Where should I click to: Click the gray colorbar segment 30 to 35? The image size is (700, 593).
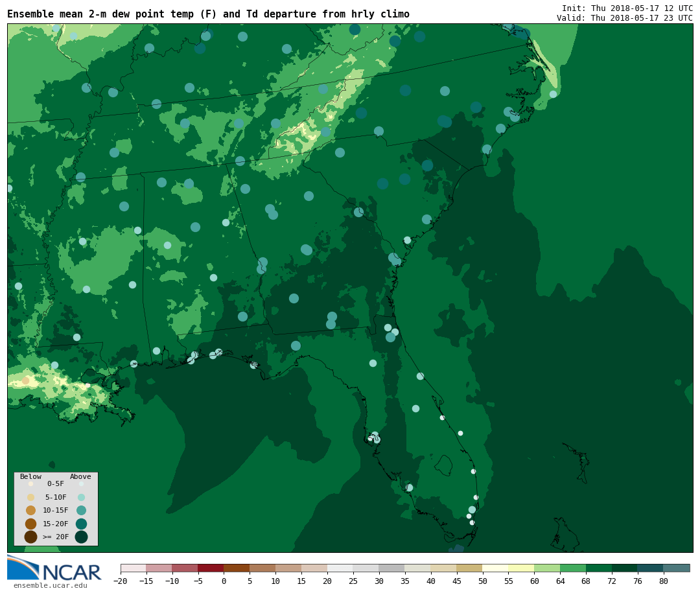point(392,568)
